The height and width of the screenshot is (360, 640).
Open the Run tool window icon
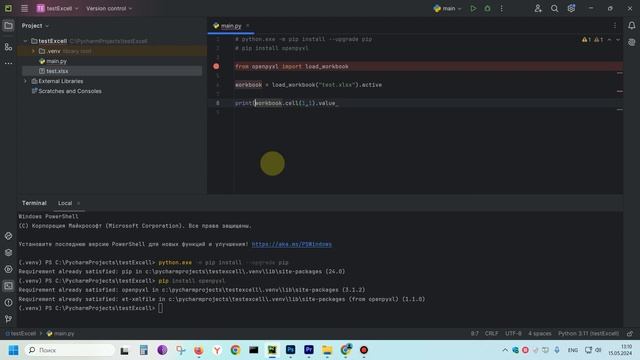tap(8, 269)
